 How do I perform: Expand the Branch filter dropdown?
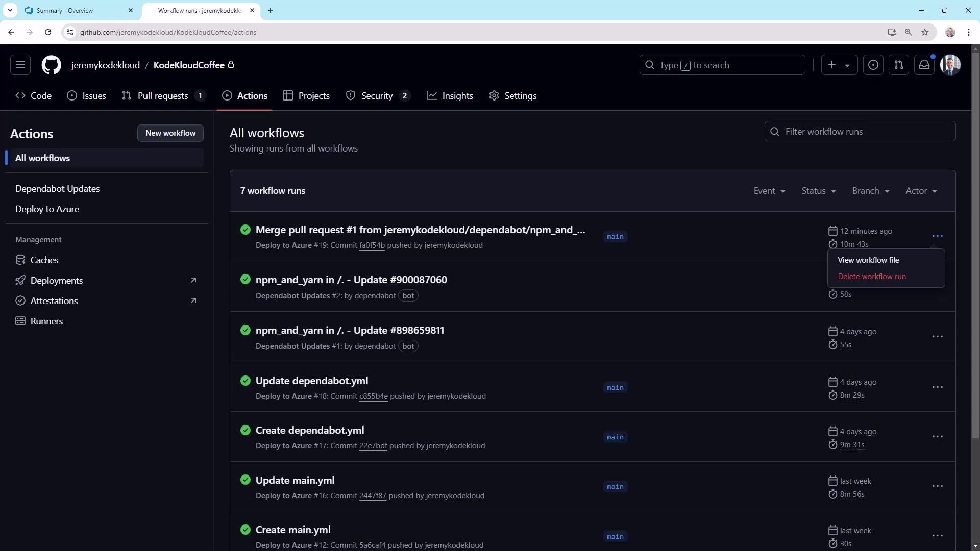(x=871, y=191)
